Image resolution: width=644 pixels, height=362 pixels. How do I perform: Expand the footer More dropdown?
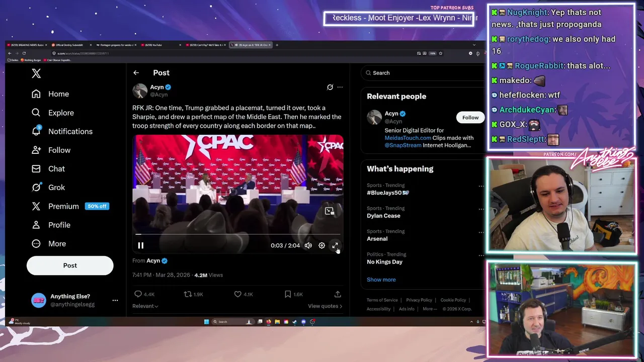(430, 309)
